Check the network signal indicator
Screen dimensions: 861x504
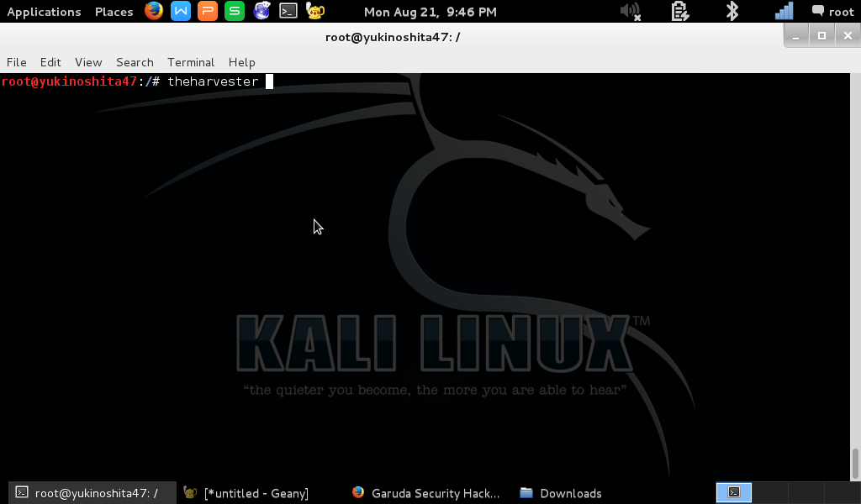coord(783,12)
